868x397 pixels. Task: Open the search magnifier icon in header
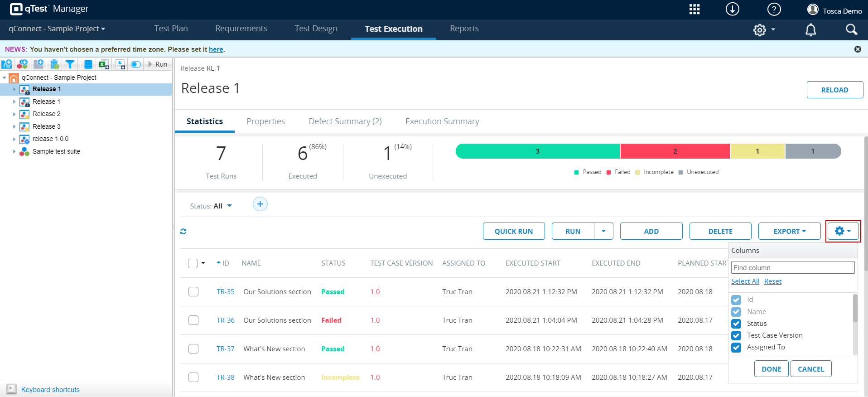851,30
